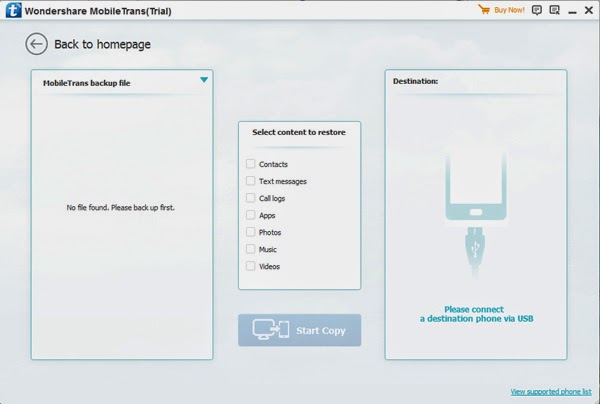Click the Start Copy button
The image size is (600, 404).
coord(299,330)
